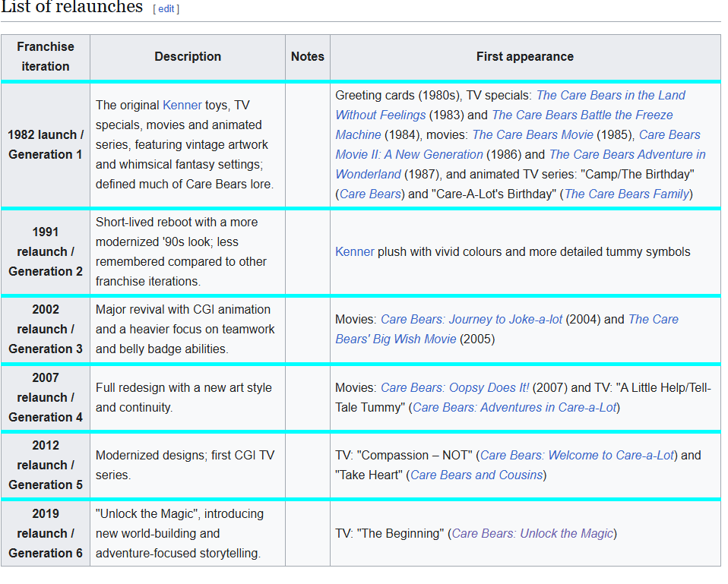728x584 pixels.
Task: Click the 2019 relaunch / Generation 6 cell
Action: click(46, 534)
